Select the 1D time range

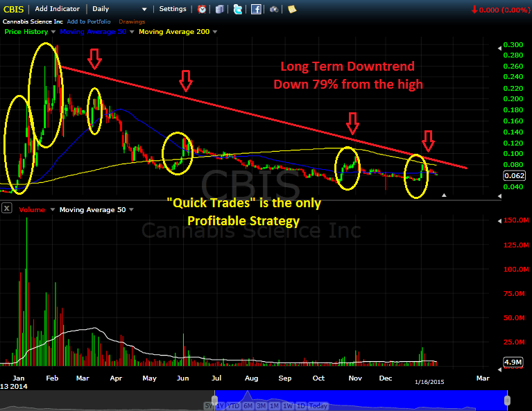pyautogui.click(x=300, y=406)
